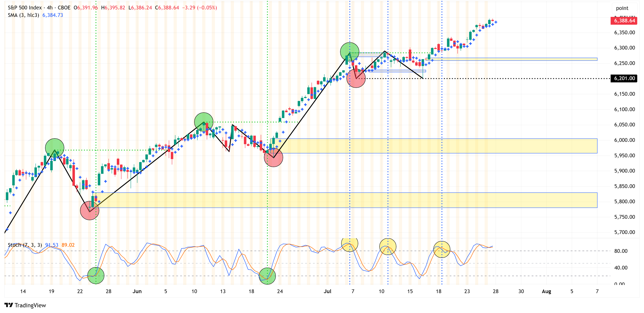Click the red 6,388.64 current price label

click(624, 20)
